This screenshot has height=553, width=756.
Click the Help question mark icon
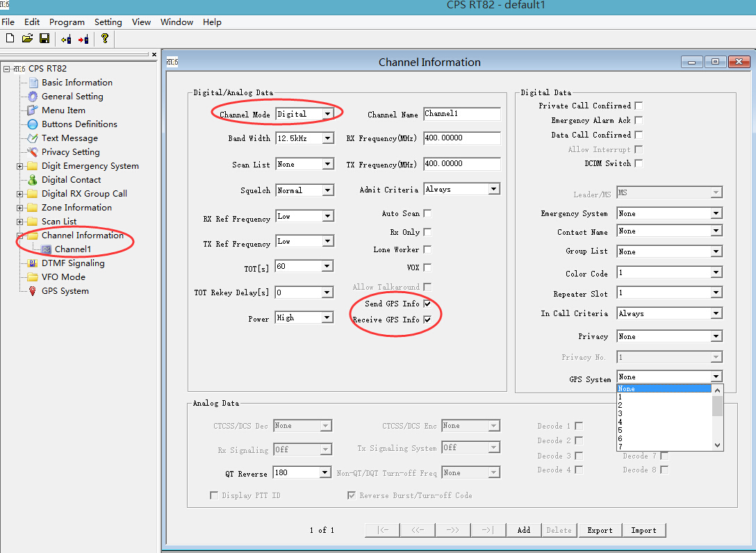(105, 38)
